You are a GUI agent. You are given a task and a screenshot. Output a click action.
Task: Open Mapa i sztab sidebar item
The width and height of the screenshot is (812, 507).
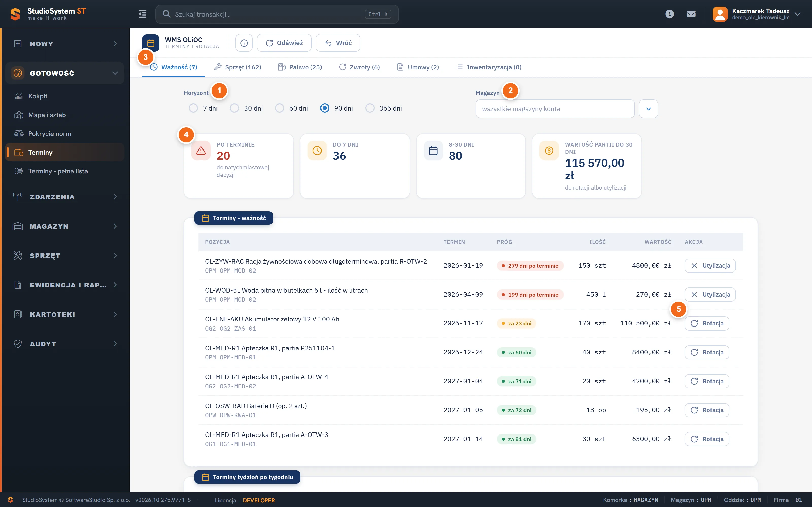point(47,115)
